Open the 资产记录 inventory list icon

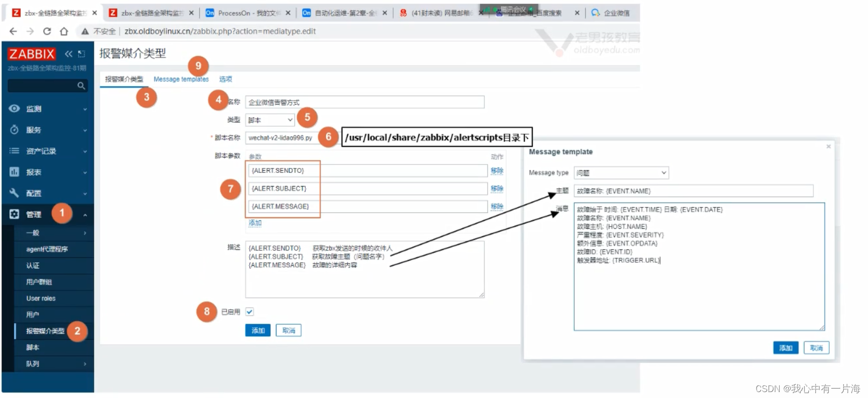[x=14, y=150]
